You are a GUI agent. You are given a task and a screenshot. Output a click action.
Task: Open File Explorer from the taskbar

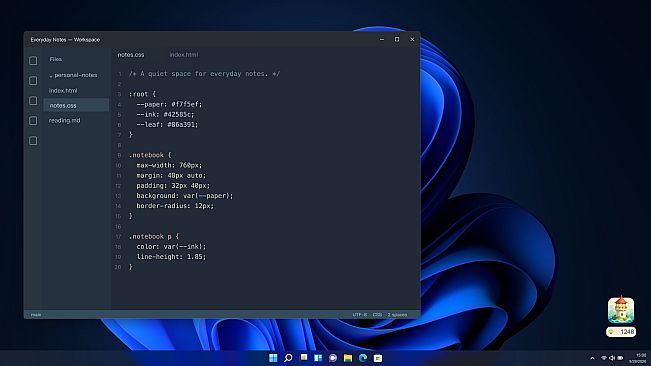348,358
